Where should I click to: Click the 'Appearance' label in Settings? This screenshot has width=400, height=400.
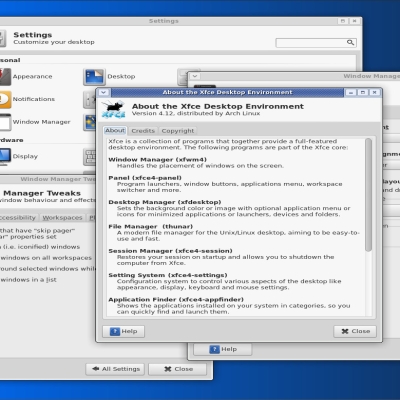32,77
